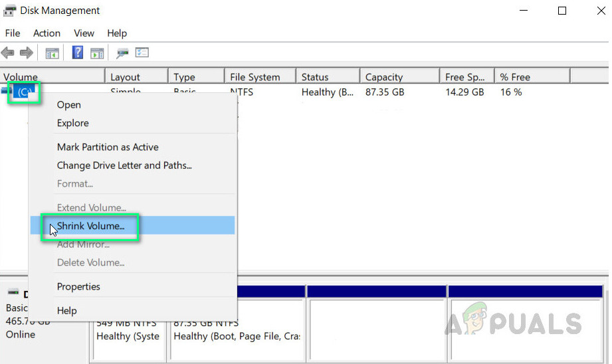Choose Explore from the context menu
Viewport: 612px width, 364px height.
[x=133, y=124]
